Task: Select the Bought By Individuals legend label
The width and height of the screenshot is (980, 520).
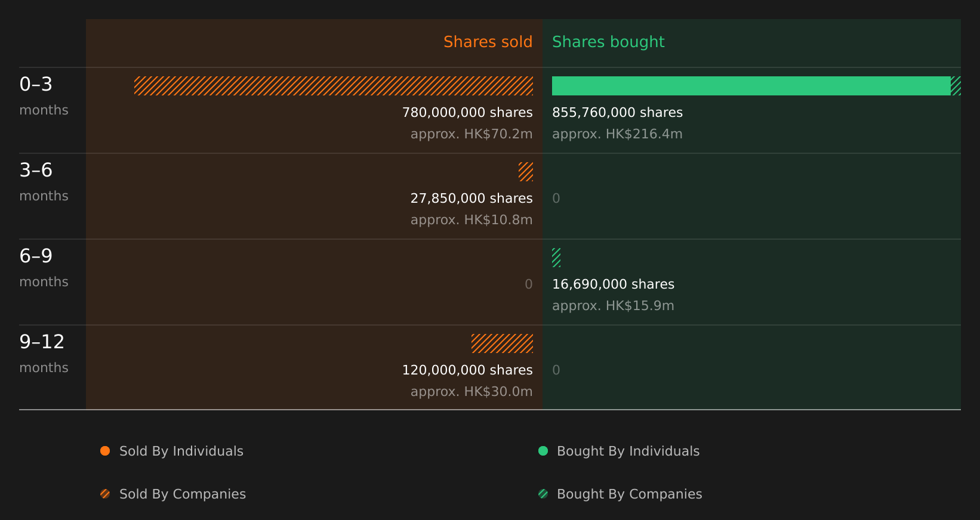Action: [628, 451]
